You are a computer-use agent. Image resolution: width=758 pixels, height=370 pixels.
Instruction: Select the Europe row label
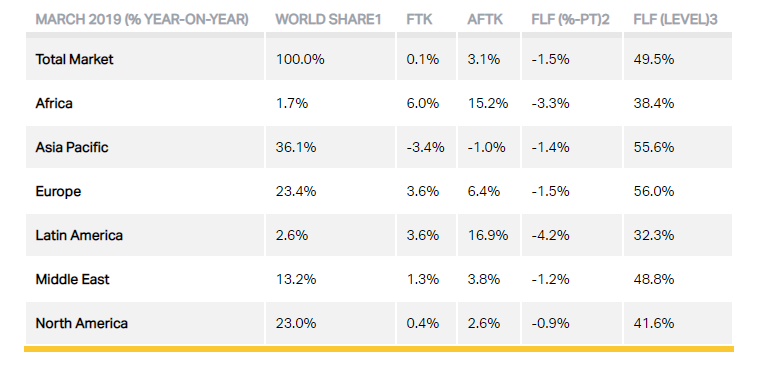point(58,192)
